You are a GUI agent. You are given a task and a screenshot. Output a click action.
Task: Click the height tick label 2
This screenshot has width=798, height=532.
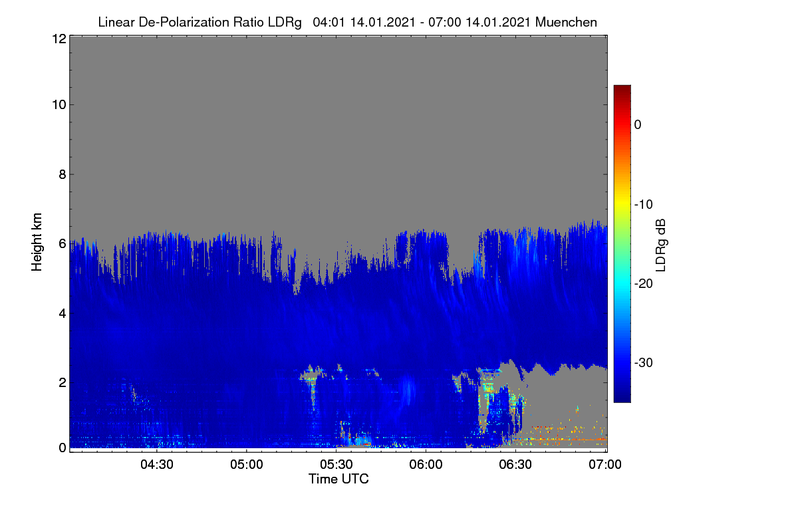pos(62,382)
